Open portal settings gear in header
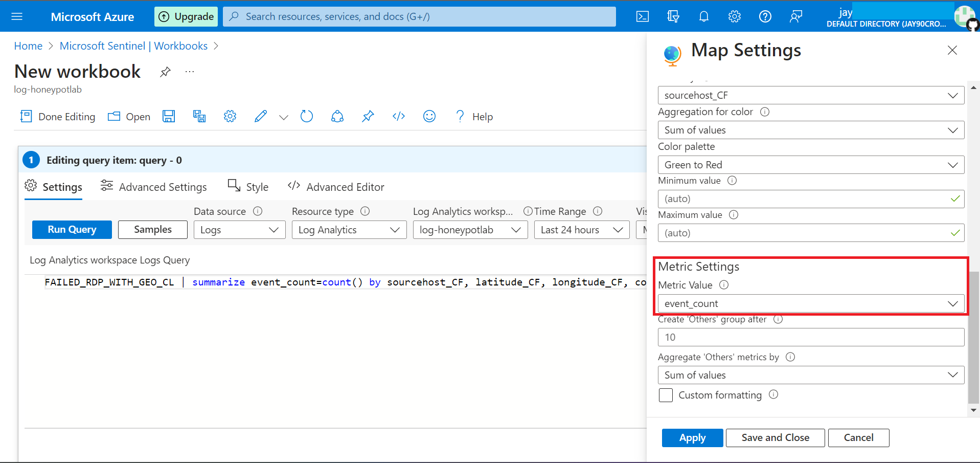 pos(735,16)
